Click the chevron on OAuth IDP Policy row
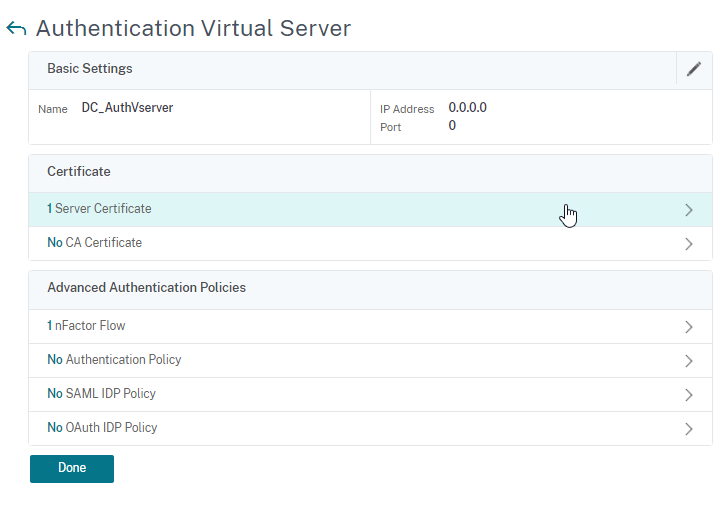 pyautogui.click(x=688, y=429)
